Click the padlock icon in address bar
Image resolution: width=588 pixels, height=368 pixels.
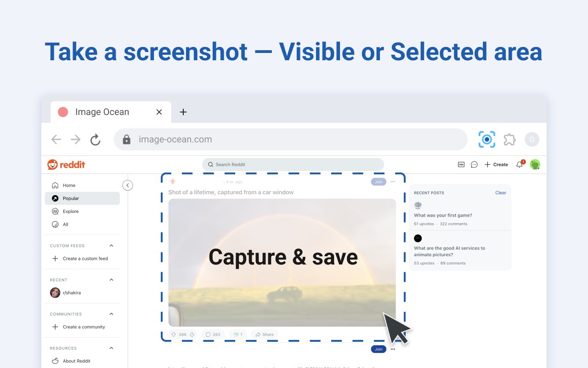coord(127,139)
